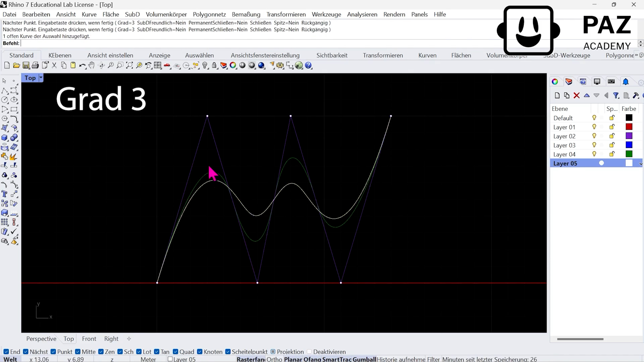Toggle Gumball in the status bar

[364, 359]
